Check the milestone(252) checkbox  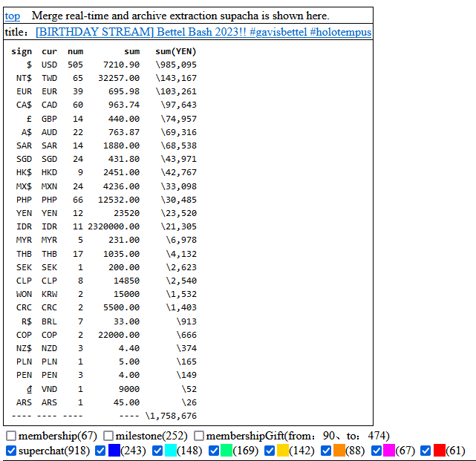click(x=108, y=436)
